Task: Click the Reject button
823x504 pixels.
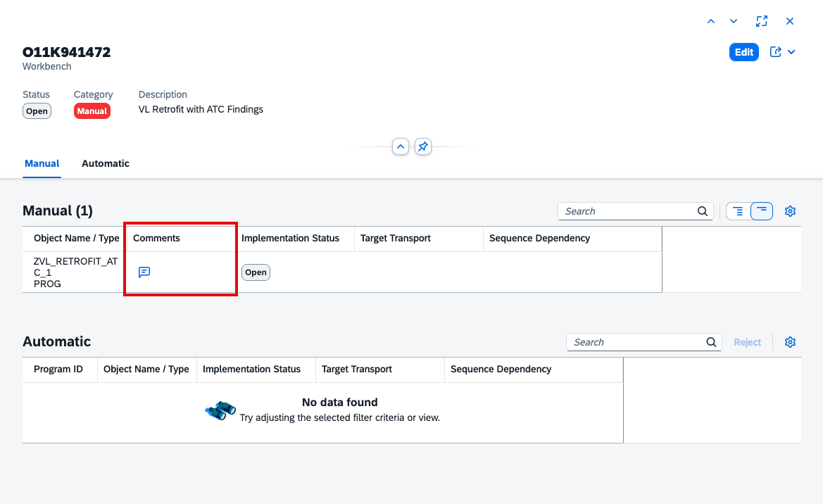Action: click(x=748, y=342)
